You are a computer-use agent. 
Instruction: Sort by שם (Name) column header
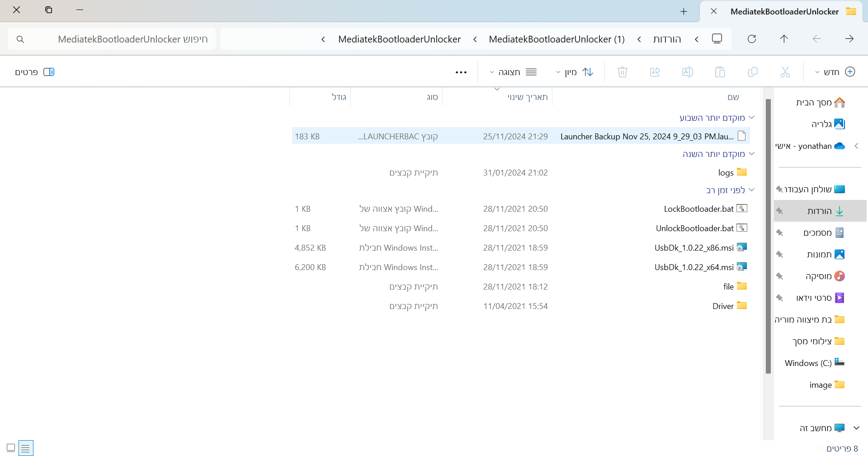point(733,97)
